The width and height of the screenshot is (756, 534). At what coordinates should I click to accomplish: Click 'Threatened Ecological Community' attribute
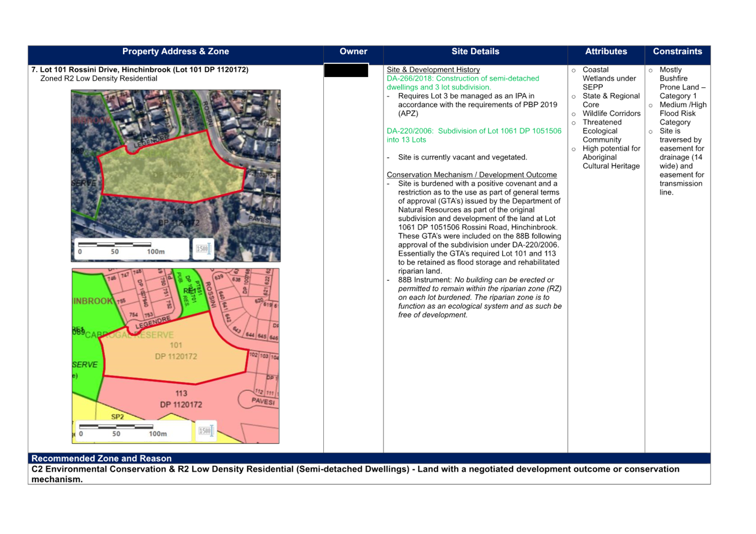602,131
